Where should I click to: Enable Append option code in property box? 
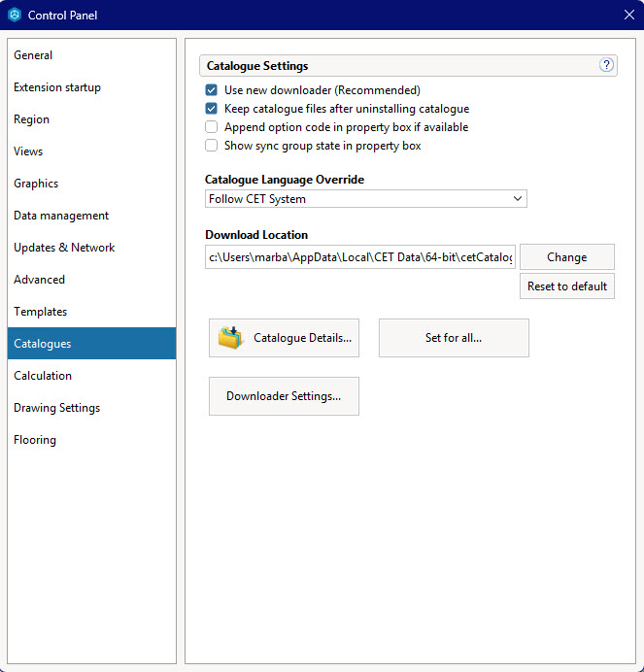click(212, 127)
